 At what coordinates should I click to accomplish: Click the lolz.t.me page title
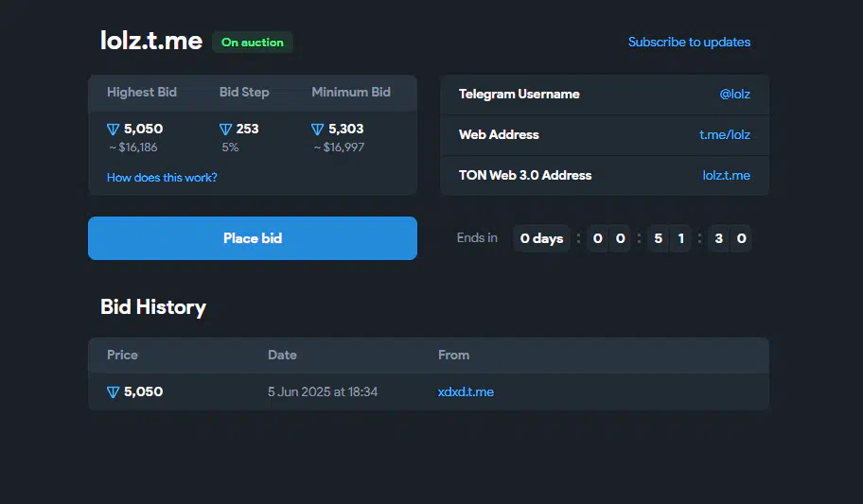coord(151,41)
